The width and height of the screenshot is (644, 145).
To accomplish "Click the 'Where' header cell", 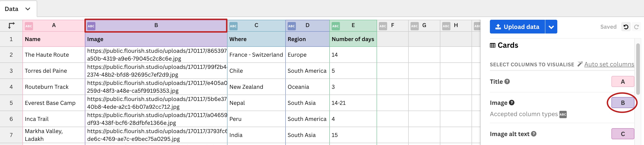I will (256, 39).
